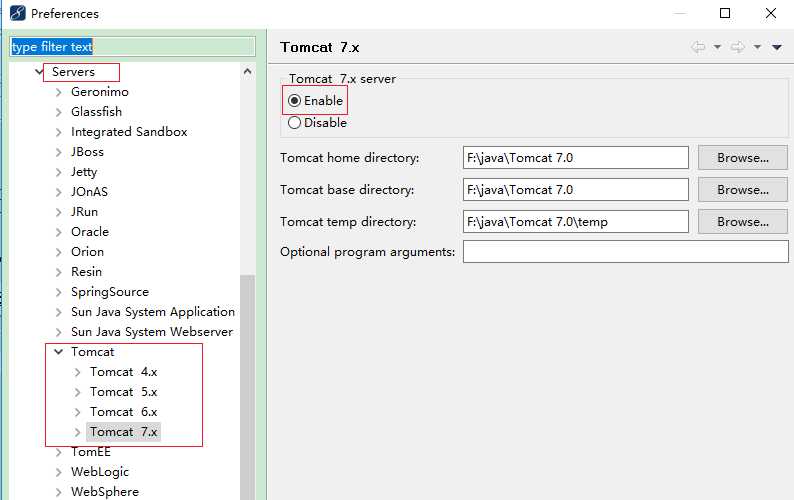Expand the Sun Java System Webserver node

(x=59, y=332)
